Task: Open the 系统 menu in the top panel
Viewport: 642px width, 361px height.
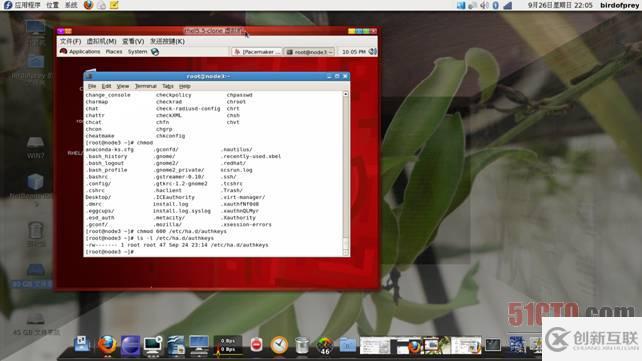Action: (x=71, y=5)
